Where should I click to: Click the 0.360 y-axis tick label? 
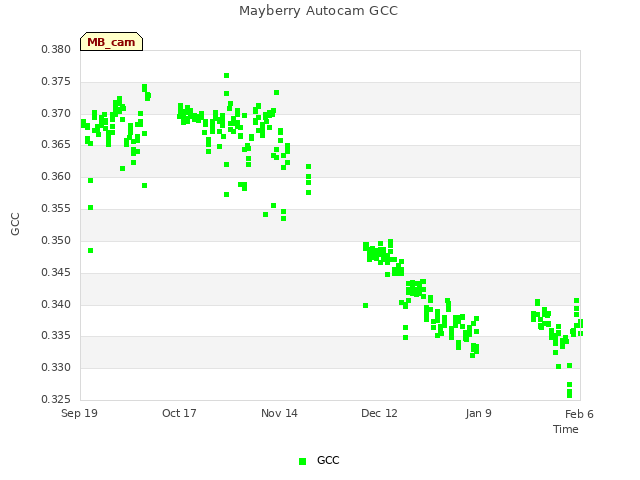tap(56, 176)
